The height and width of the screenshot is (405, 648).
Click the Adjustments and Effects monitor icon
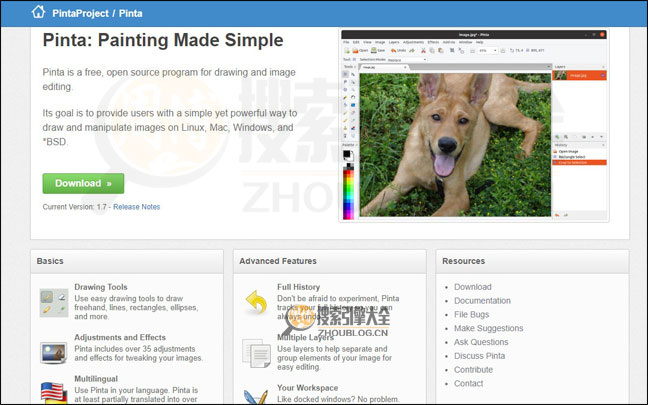[x=54, y=353]
